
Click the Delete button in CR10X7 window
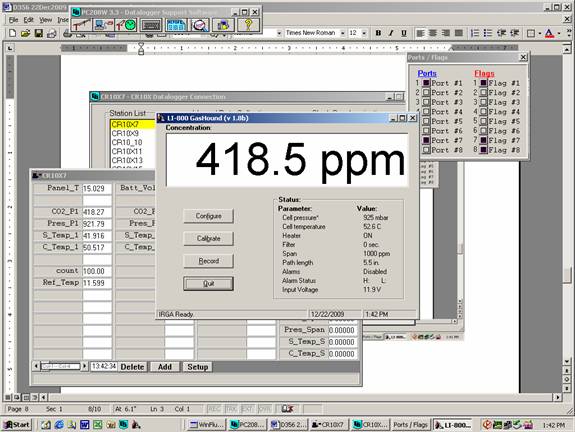132,367
